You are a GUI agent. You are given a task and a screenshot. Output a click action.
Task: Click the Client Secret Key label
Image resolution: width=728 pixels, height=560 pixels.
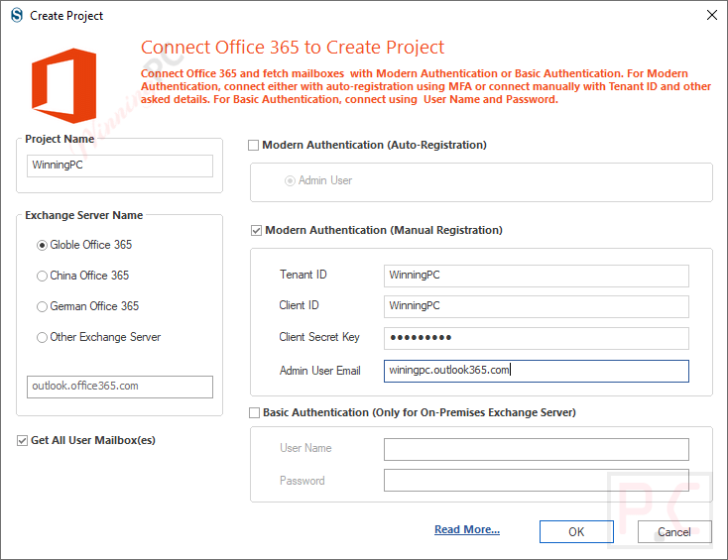(x=319, y=337)
